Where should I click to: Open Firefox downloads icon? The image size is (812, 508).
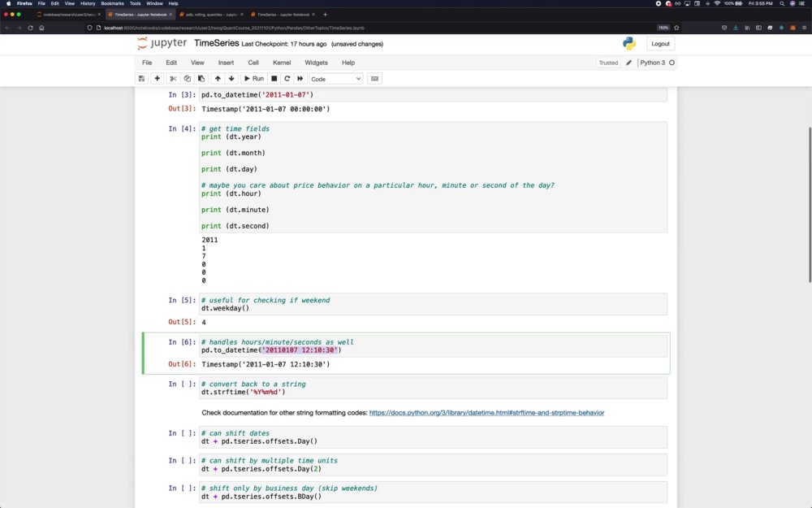(736, 28)
